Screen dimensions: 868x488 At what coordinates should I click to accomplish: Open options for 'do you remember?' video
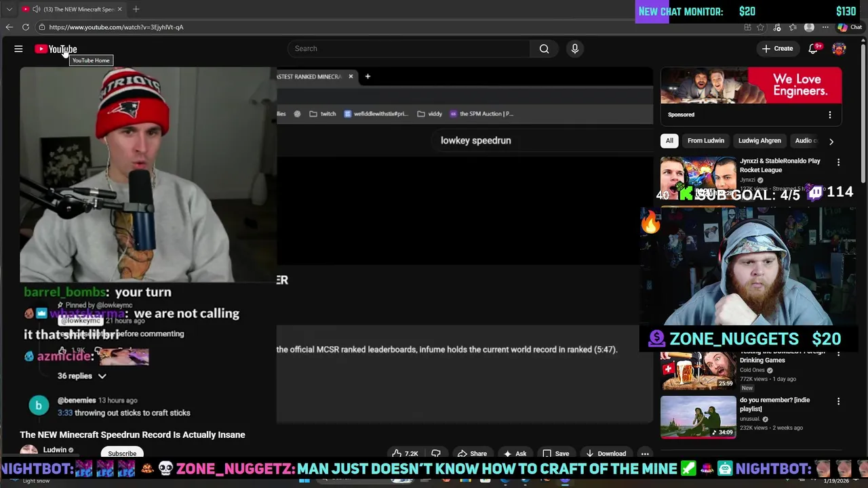point(838,402)
